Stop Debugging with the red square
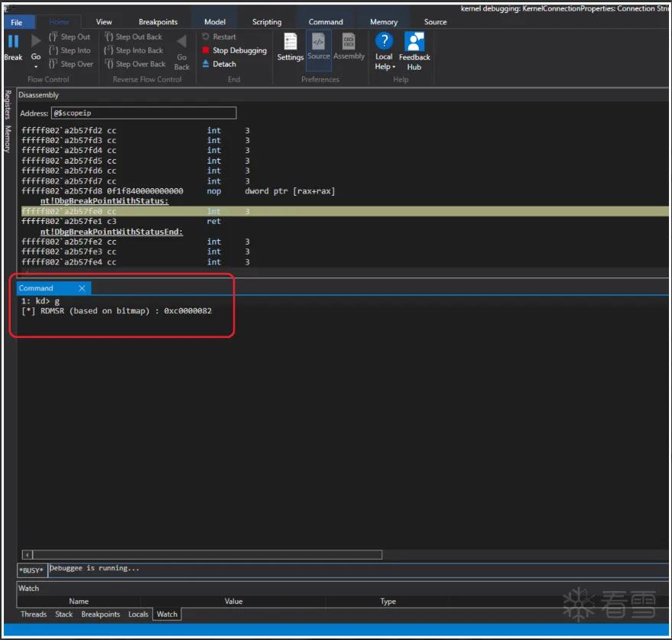The width and height of the screenshot is (672, 640). pos(235,50)
